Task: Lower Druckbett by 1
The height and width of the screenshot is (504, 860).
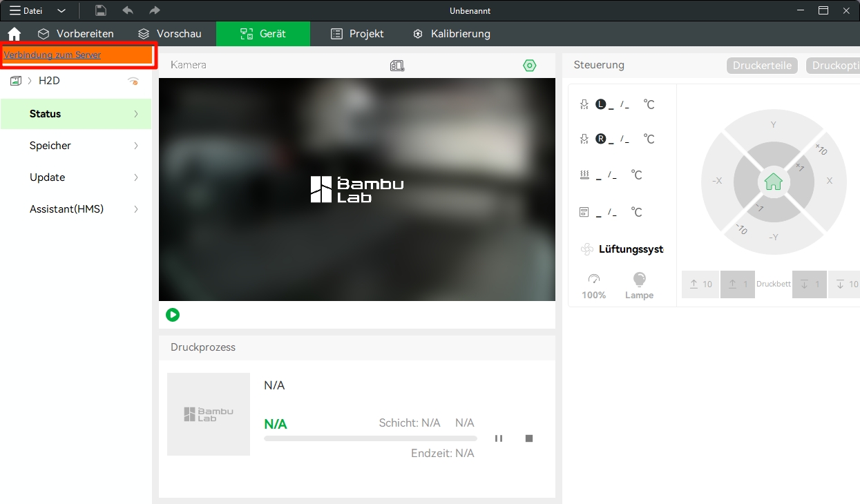Action: click(810, 284)
